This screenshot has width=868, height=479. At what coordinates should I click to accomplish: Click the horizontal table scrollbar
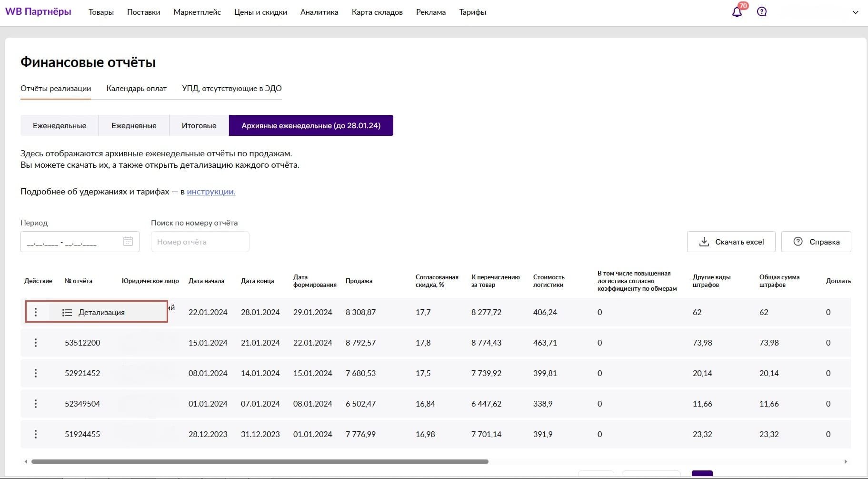point(259,461)
